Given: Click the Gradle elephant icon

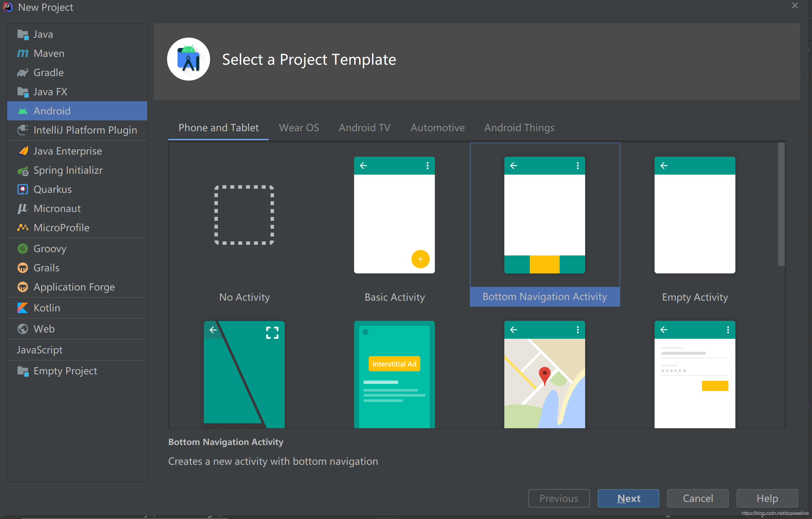Looking at the screenshot, I should pos(22,72).
